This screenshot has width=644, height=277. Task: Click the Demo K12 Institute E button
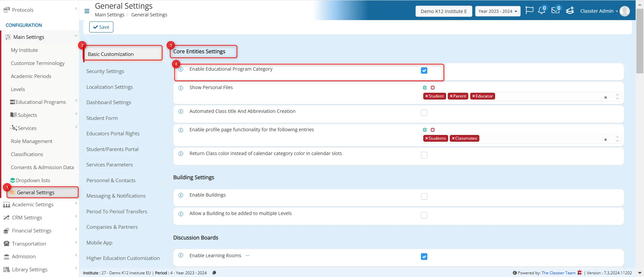pos(444,11)
